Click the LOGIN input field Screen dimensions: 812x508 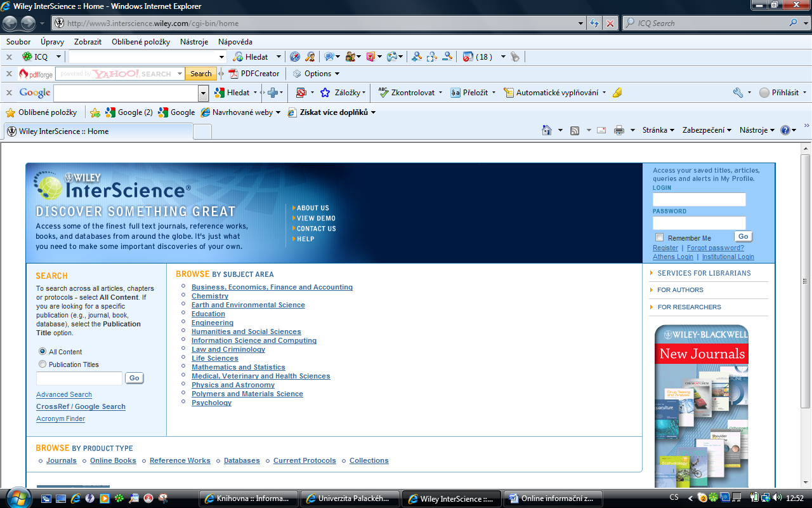pyautogui.click(x=699, y=199)
